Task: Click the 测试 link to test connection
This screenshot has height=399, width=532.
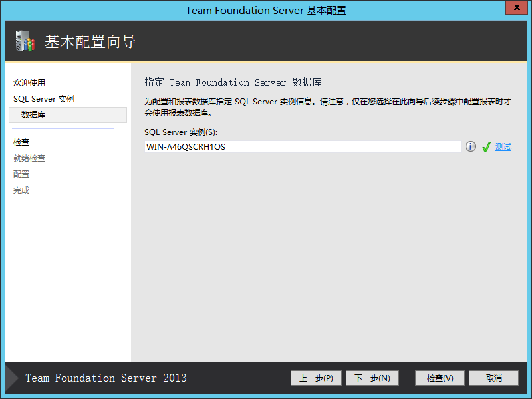Action: click(x=503, y=147)
